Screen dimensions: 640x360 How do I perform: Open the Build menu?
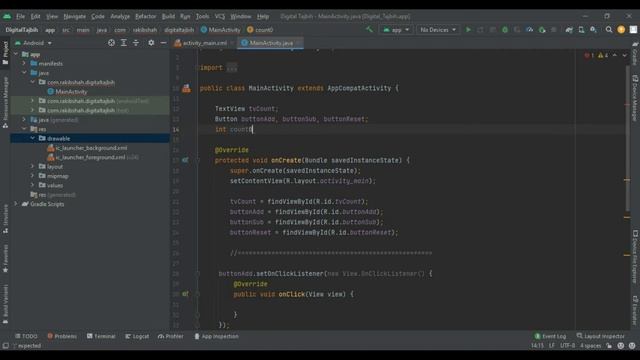168,16
